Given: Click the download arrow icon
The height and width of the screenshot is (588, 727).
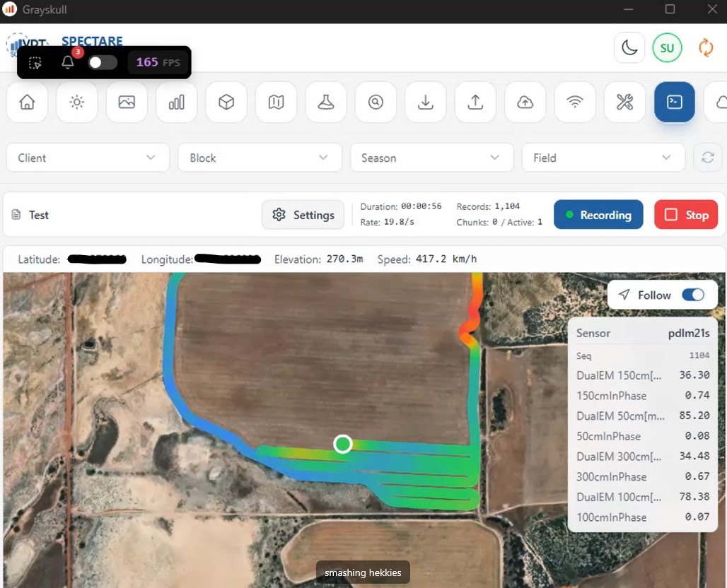Looking at the screenshot, I should point(426,102).
